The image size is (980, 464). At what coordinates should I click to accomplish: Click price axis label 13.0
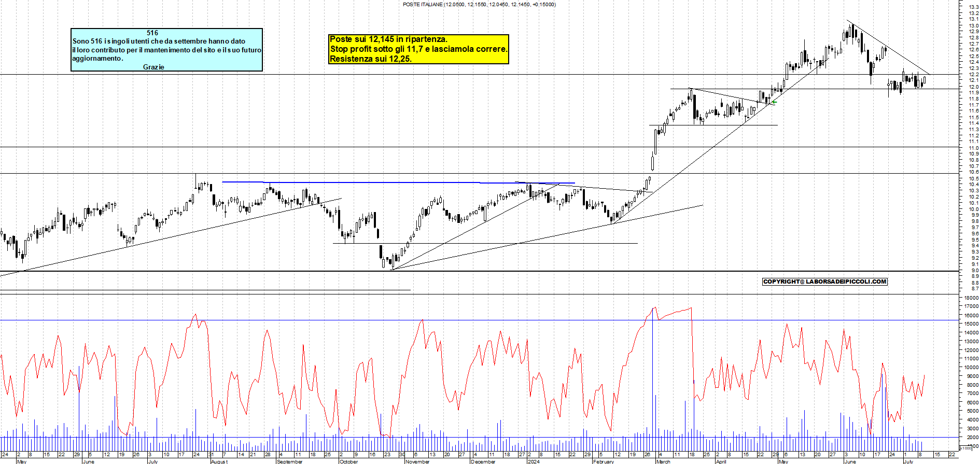(x=973, y=25)
